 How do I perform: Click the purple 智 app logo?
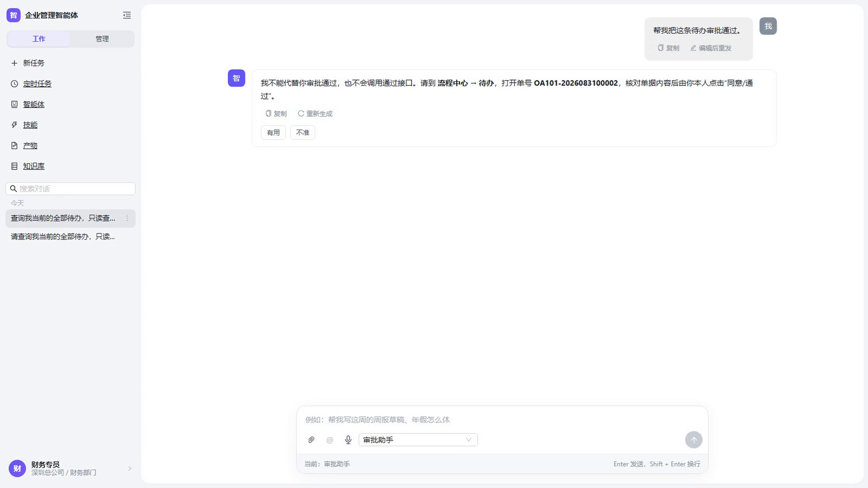(14, 15)
